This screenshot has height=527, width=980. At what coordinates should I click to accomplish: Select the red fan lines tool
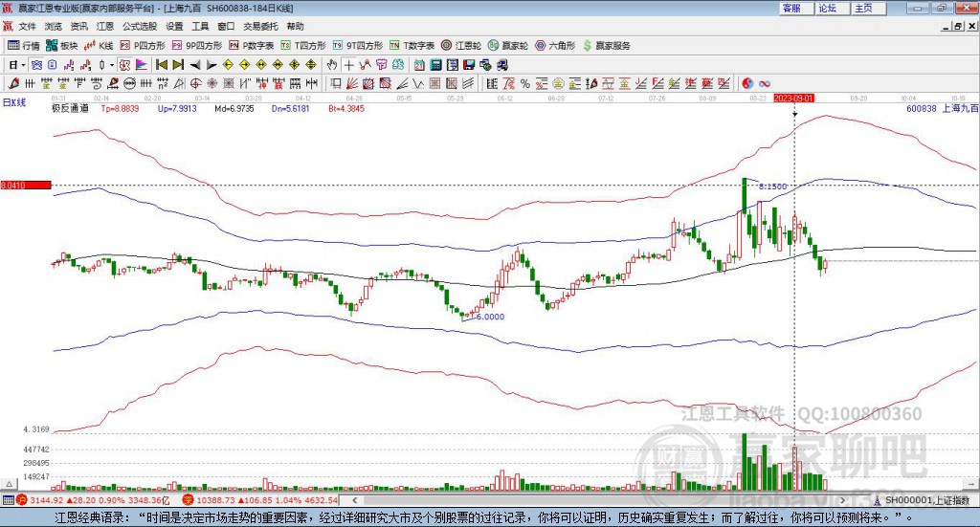(352, 83)
